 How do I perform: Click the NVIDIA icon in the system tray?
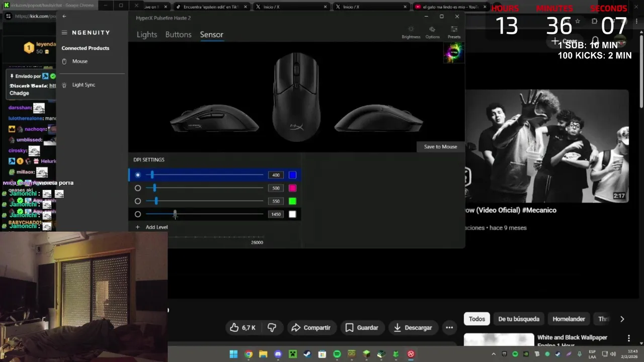526,354
